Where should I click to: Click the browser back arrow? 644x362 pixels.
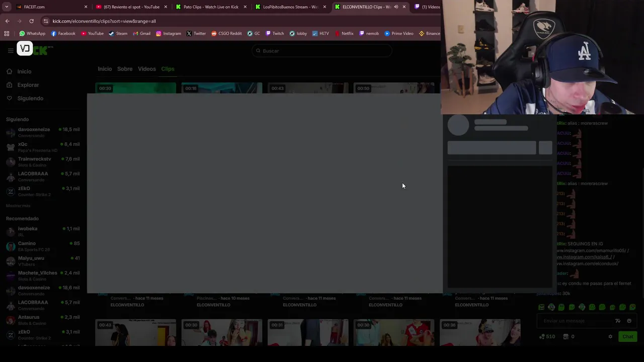[x=7, y=21]
